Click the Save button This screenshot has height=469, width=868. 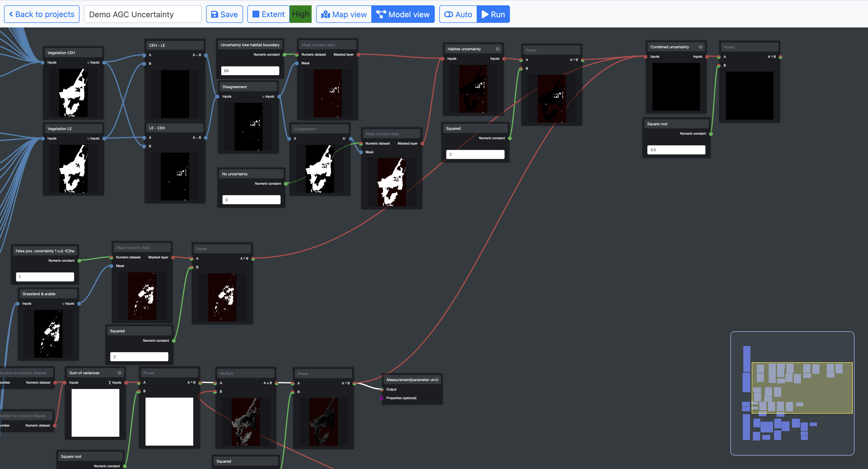(224, 14)
